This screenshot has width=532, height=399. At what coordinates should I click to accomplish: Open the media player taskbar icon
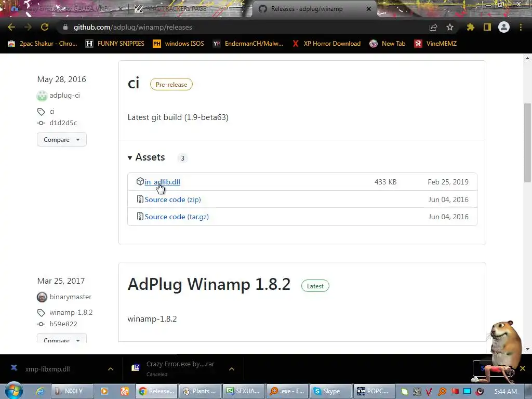(x=104, y=391)
